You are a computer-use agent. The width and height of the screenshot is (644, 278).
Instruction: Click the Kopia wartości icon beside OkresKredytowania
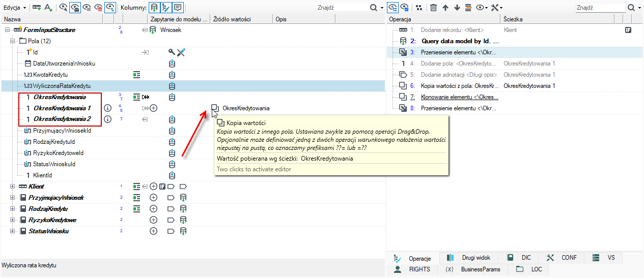[215, 108]
